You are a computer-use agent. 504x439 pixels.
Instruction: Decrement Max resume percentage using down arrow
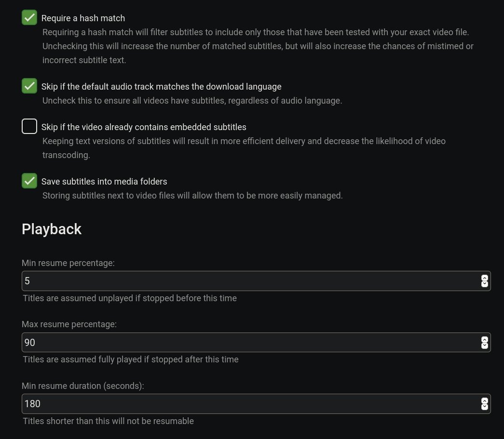(484, 346)
